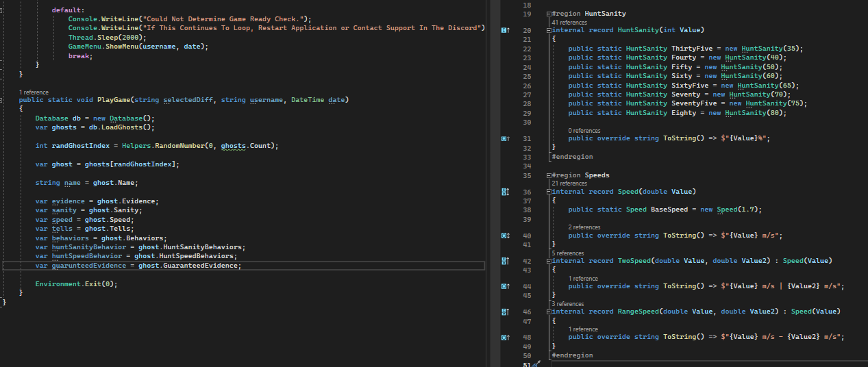Click the huntSanityBehavior variable name
This screenshot has width=868, height=367.
(x=89, y=247)
